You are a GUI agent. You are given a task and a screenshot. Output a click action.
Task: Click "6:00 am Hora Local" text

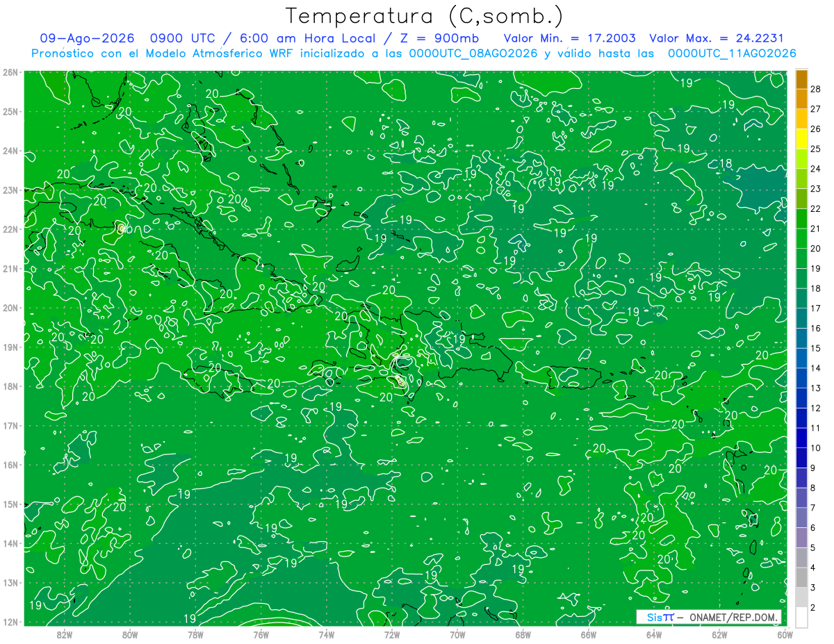[x=308, y=38]
